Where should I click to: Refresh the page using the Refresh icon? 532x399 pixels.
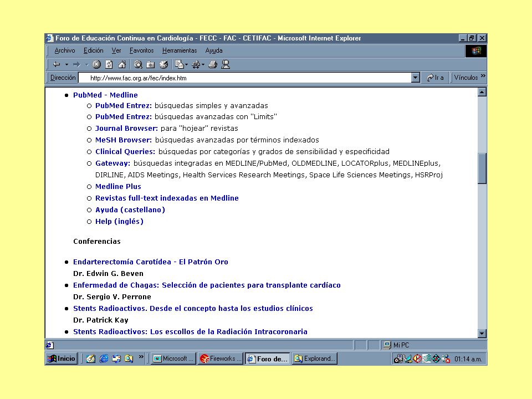click(109, 64)
